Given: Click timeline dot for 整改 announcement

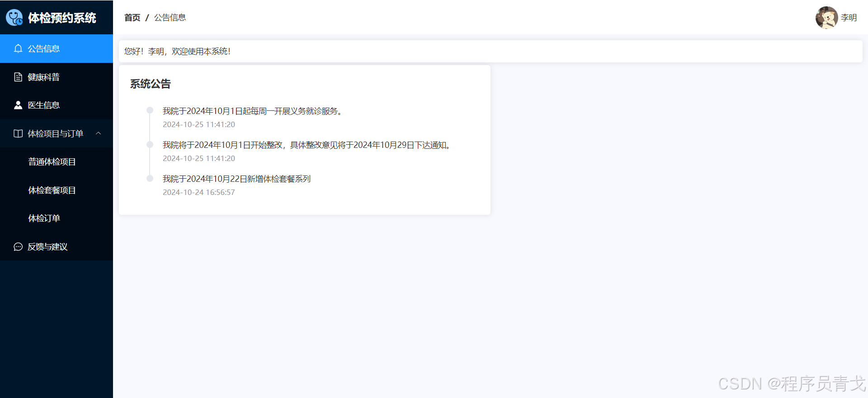Looking at the screenshot, I should (x=150, y=144).
